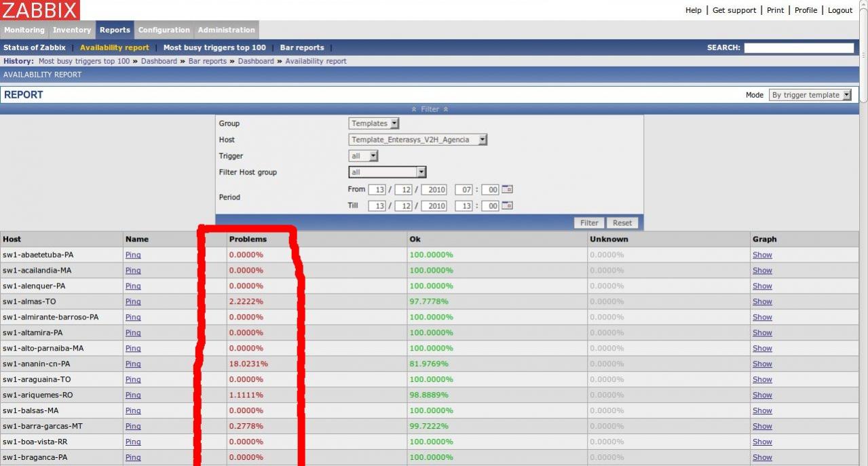Click the From year field
Screen dimensions: 868x466
point(434,189)
